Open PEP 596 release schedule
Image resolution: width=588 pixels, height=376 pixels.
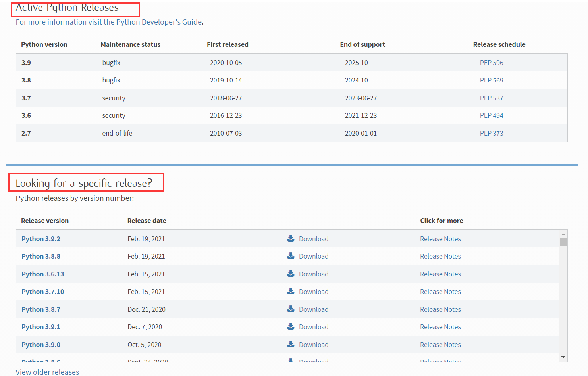(492, 63)
